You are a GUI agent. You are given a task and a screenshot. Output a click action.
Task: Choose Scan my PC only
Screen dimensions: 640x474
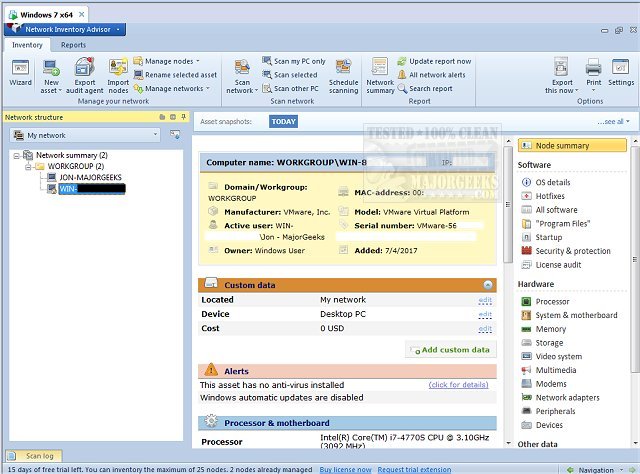pyautogui.click(x=294, y=61)
